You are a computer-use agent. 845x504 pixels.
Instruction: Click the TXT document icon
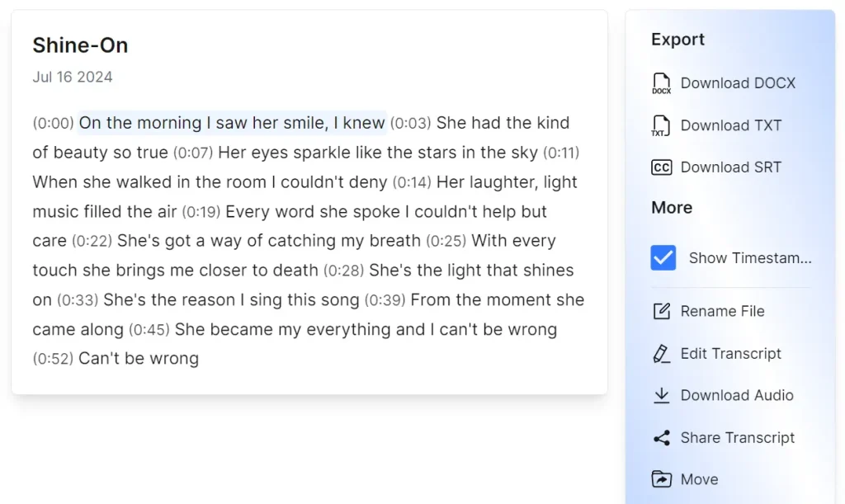661,125
